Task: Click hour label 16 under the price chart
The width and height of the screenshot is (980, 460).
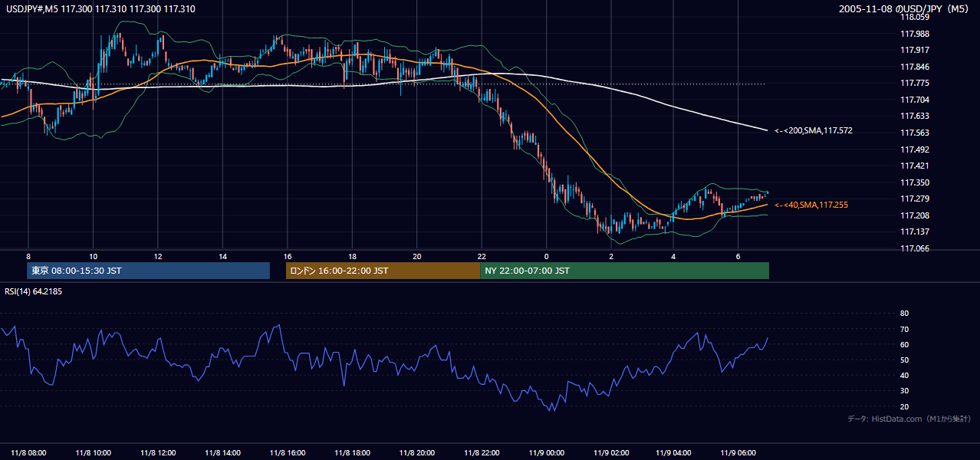Action: (287, 256)
